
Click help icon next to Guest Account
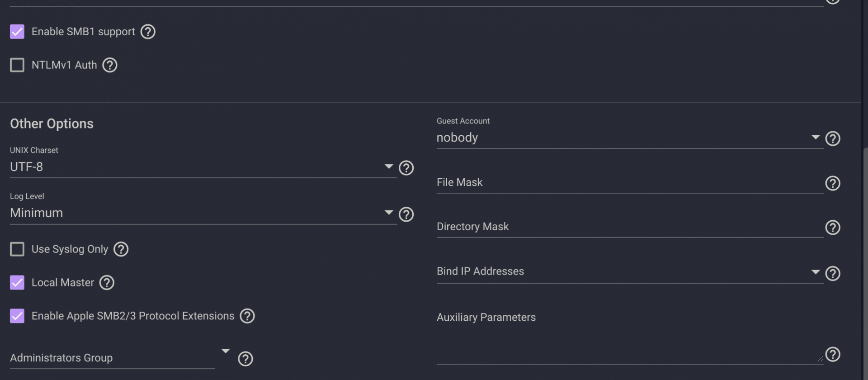pyautogui.click(x=832, y=138)
